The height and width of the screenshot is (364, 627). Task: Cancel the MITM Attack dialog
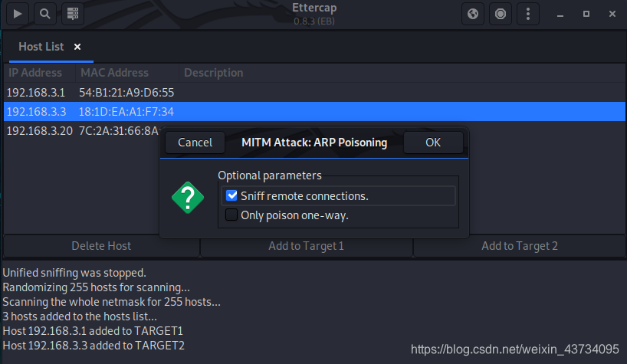(195, 143)
